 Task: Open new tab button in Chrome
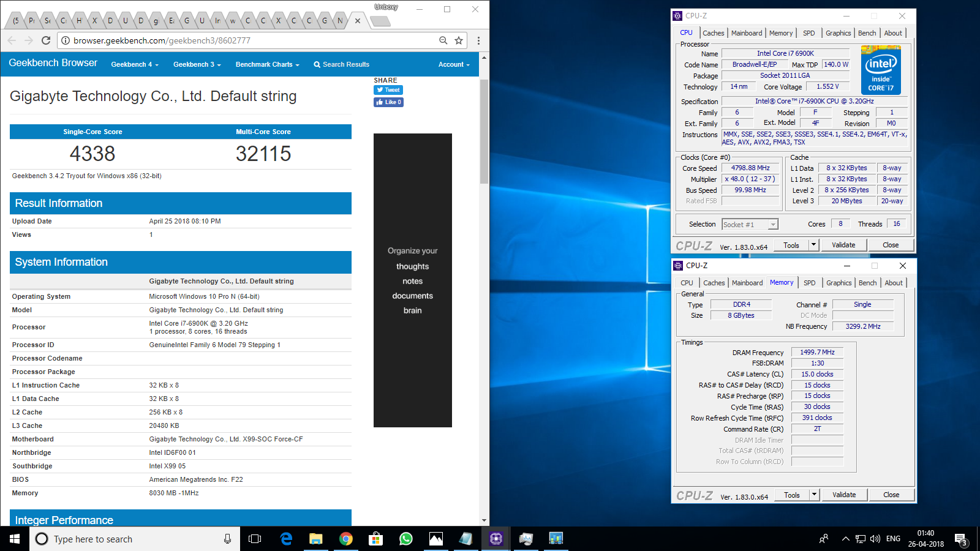click(x=381, y=21)
